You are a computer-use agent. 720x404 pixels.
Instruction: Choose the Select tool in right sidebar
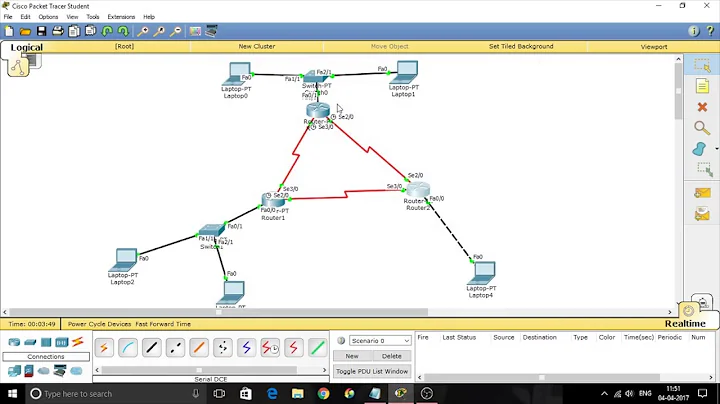point(702,66)
